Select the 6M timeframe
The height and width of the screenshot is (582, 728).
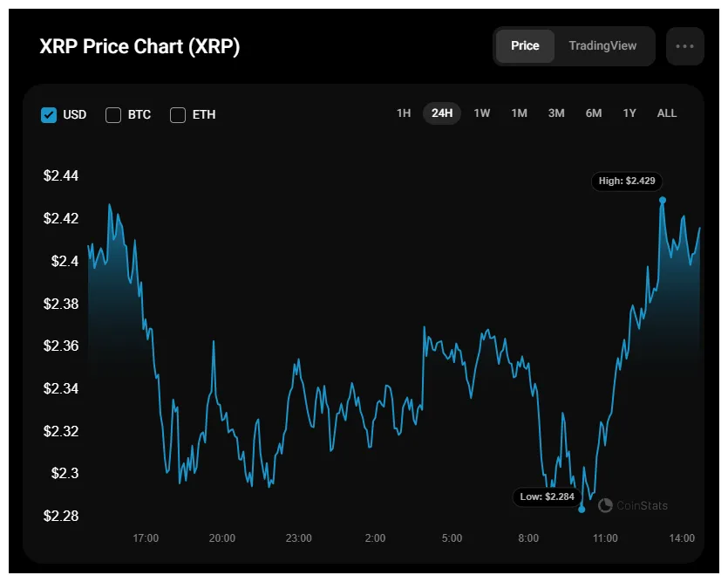(x=593, y=113)
